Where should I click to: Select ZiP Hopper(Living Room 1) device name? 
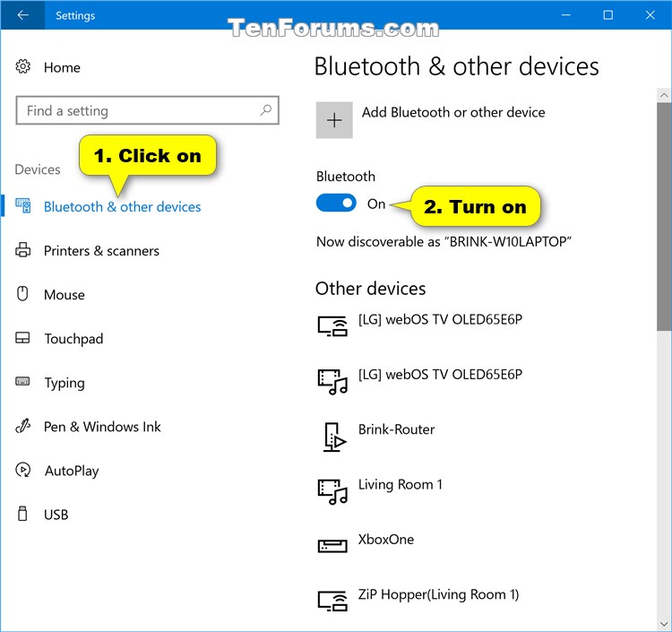[x=438, y=594]
